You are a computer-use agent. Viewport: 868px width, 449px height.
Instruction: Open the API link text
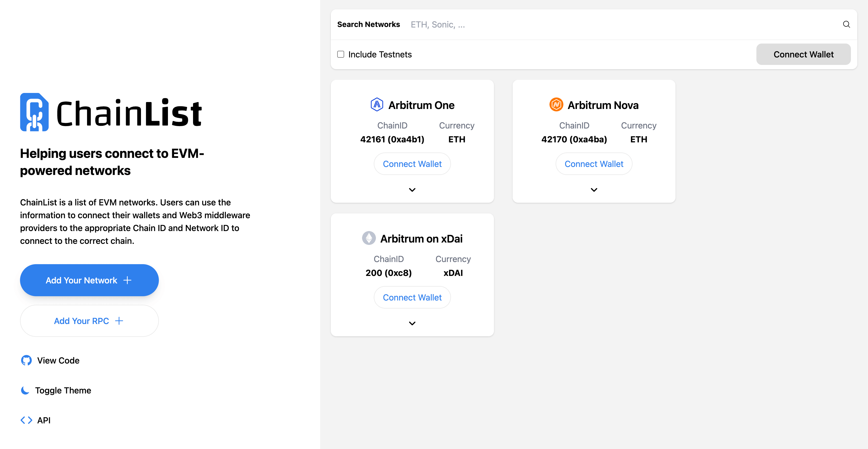tap(44, 420)
